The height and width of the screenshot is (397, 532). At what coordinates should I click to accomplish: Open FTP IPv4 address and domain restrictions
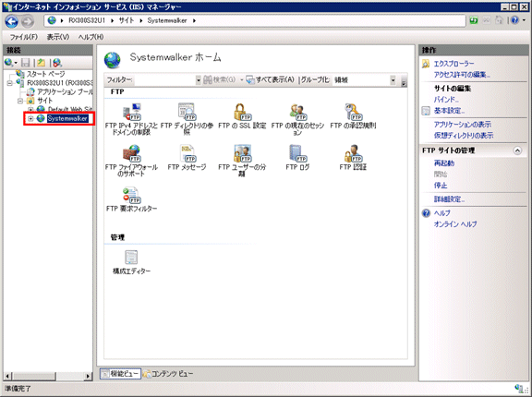tap(131, 119)
